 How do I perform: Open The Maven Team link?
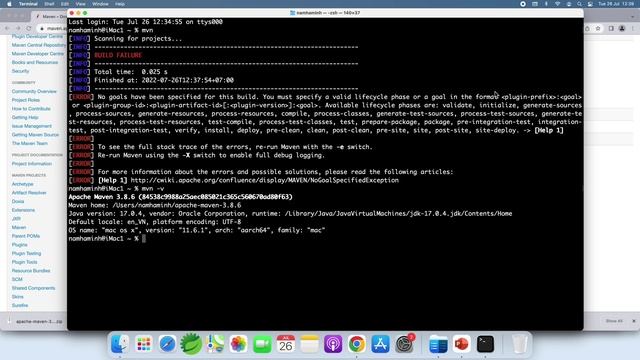click(29, 143)
